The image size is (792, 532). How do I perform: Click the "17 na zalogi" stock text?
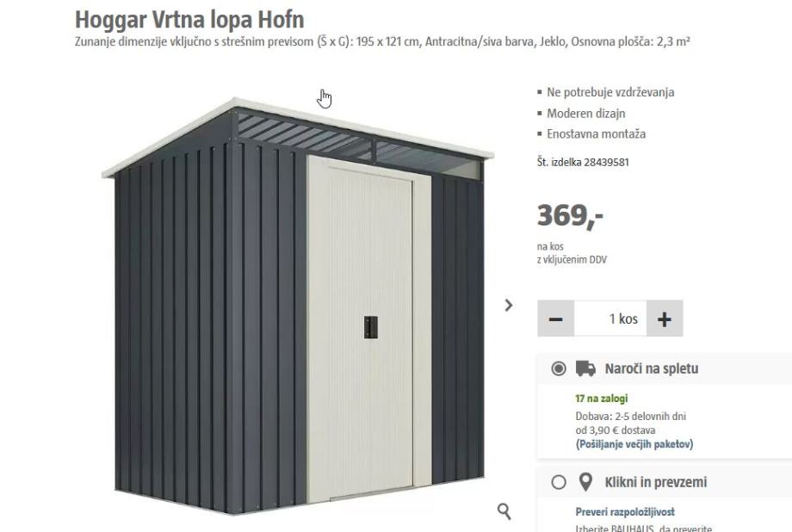pos(602,398)
